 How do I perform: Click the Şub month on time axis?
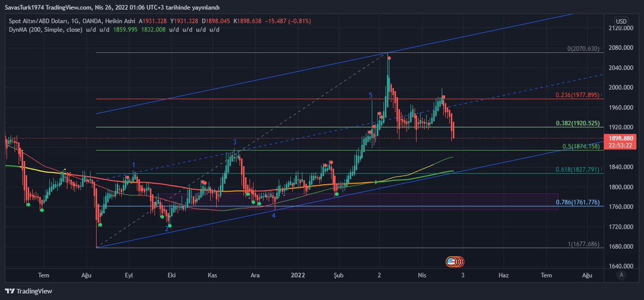(x=339, y=275)
